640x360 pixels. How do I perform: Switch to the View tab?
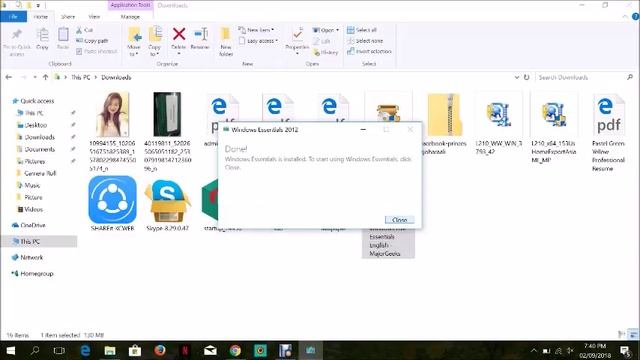(94, 17)
